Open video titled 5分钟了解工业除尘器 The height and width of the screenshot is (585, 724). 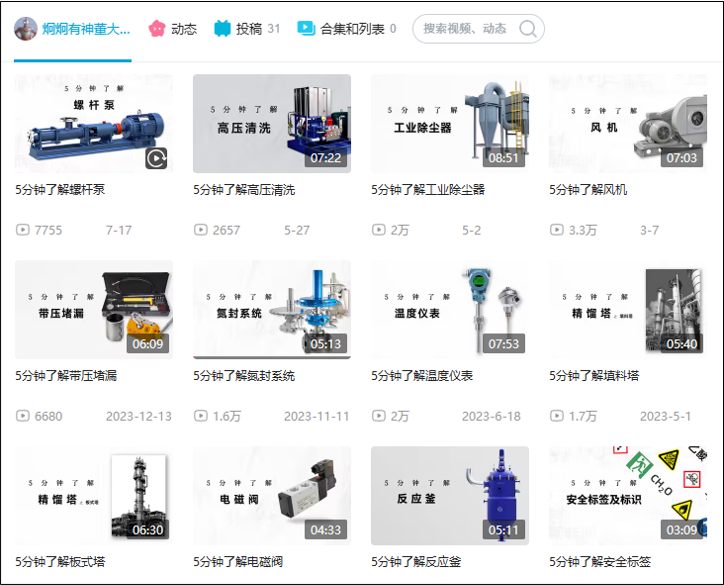click(428, 189)
